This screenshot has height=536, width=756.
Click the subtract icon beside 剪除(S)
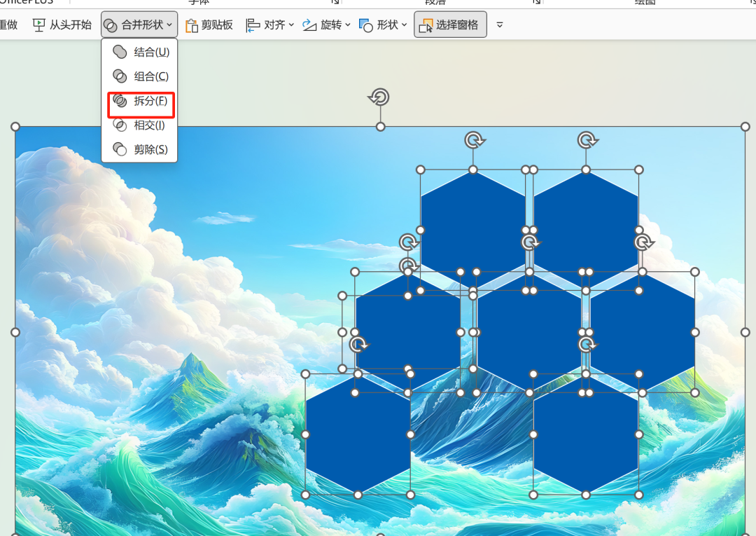pyautogui.click(x=120, y=149)
